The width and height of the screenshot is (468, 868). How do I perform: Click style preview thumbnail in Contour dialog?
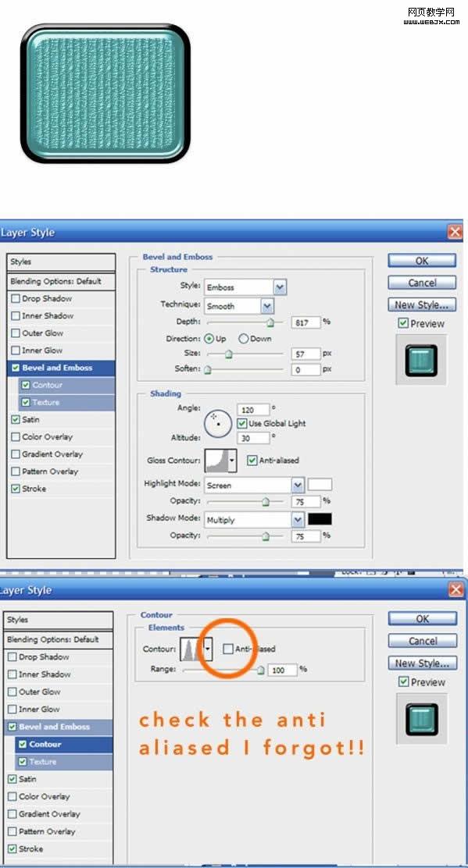pos(421,719)
